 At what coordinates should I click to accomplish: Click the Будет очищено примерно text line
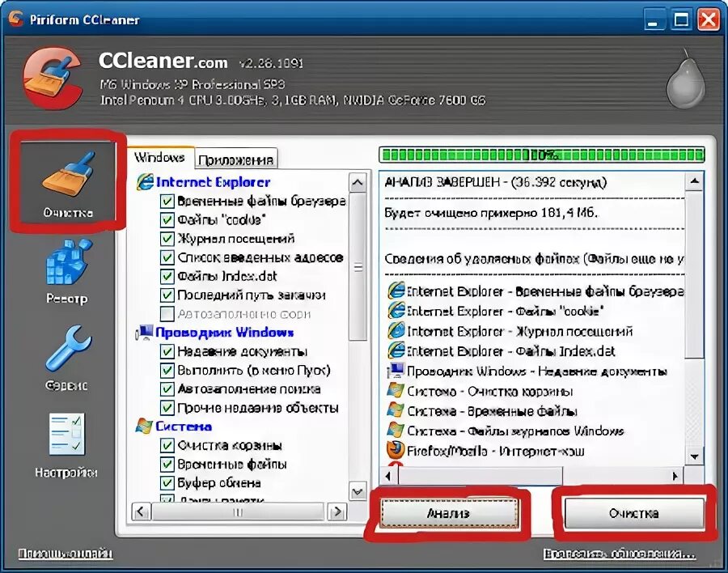tap(491, 213)
